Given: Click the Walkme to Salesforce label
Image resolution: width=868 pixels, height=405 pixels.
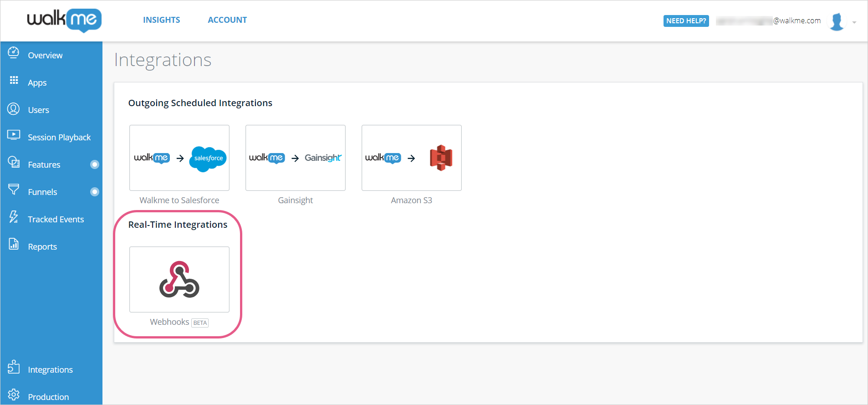Looking at the screenshot, I should pos(179,200).
